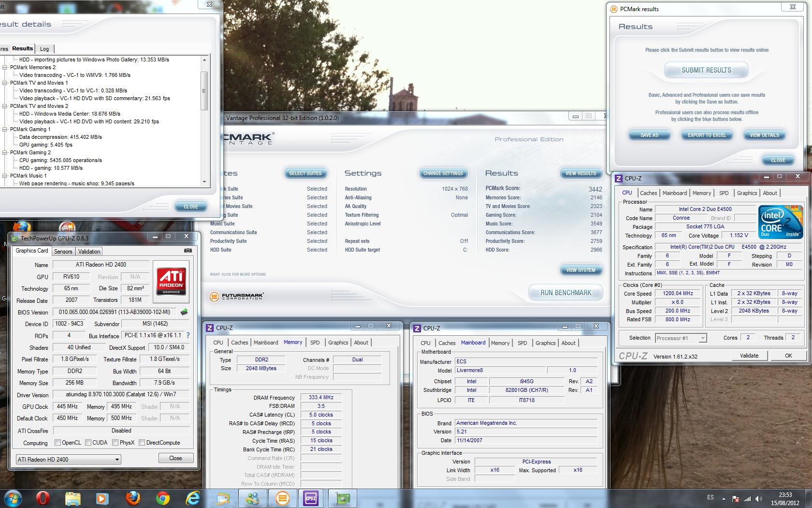Open the Caches tab in CPU-Z CPU window
The width and height of the screenshot is (812, 508).
(648, 193)
